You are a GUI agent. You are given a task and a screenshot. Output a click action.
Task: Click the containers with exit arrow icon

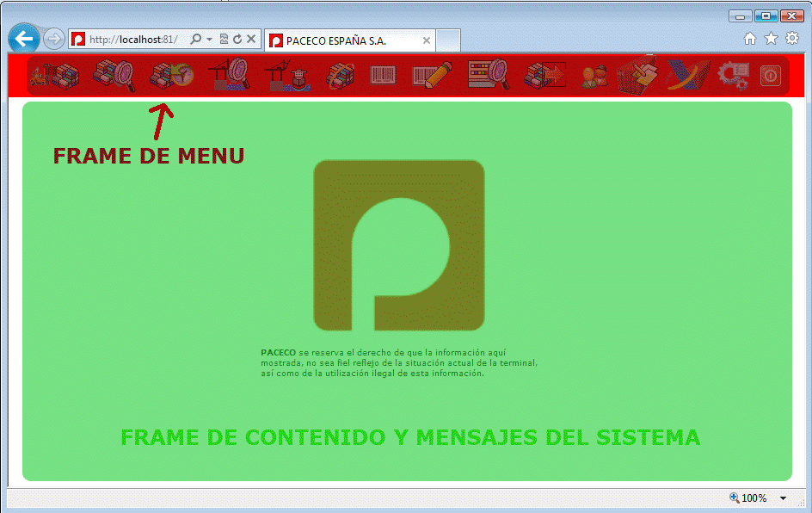pyautogui.click(x=544, y=76)
